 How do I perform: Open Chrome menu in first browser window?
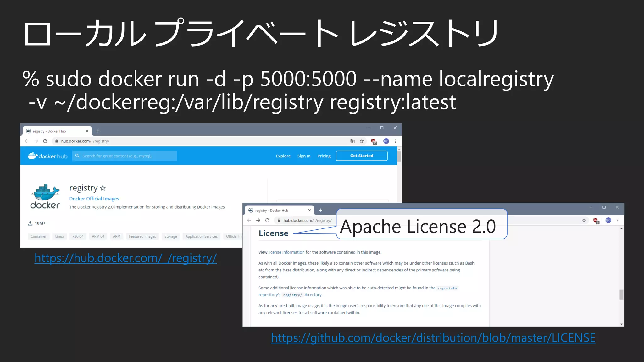396,141
